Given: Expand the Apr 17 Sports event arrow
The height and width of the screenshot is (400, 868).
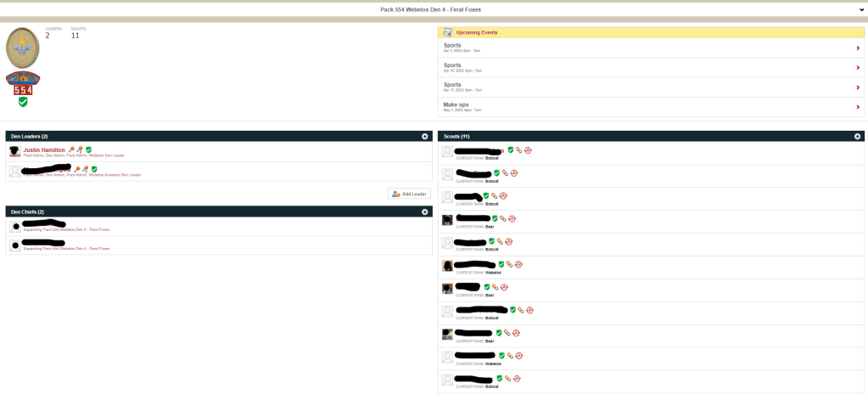Looking at the screenshot, I should pos(858,87).
